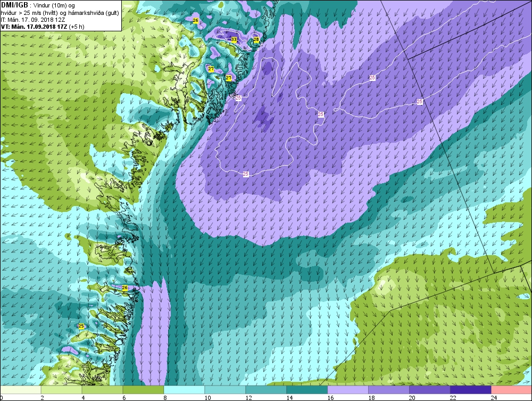Viewport: 532px width, 401px height.
Task: Click the 'IT: Mán. 17. 09. 2018 12Z' line
Action: pos(33,20)
